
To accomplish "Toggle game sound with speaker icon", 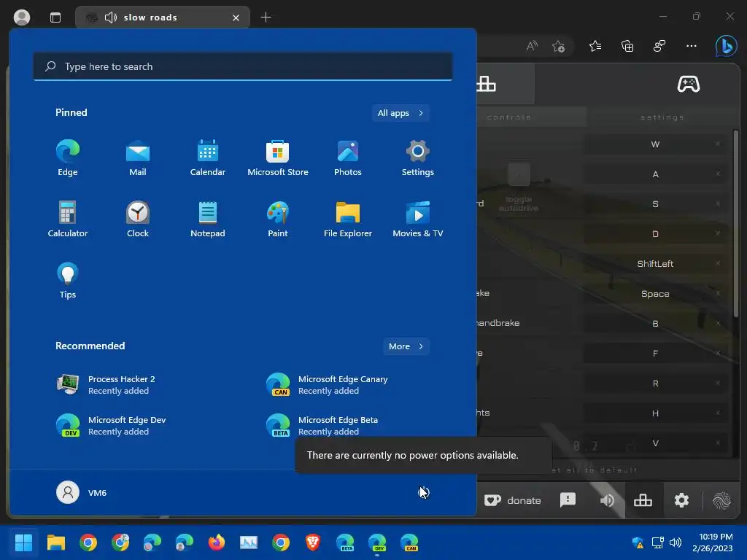I will (x=607, y=500).
